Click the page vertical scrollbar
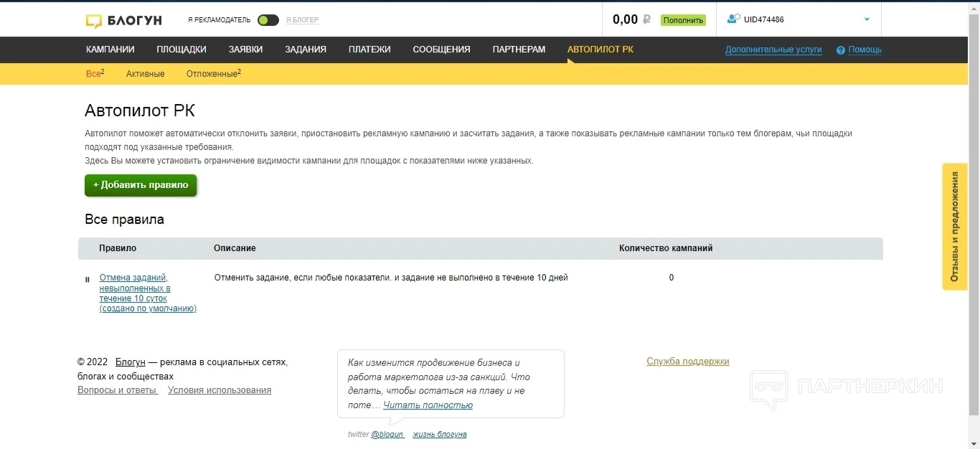Screen dimensions: 980x449 pos(974,215)
